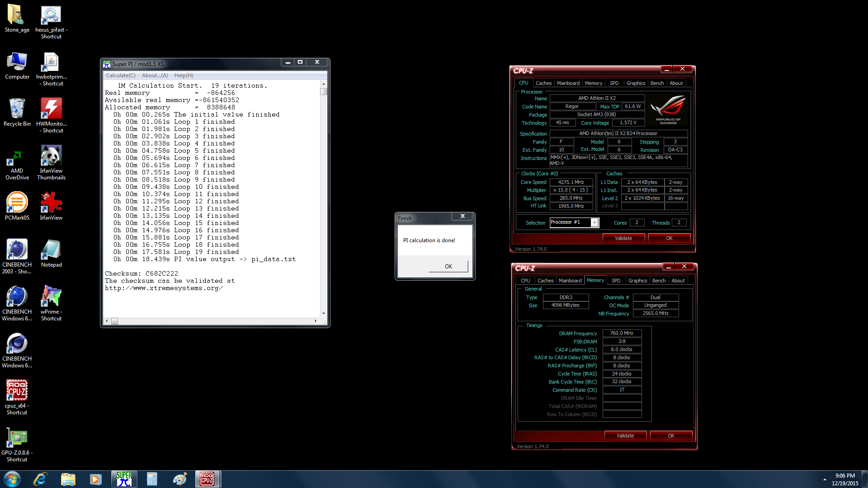Viewport: 868px width, 488px height.
Task: Open Caches tab in bottom CPU-Z window
Action: [545, 281]
